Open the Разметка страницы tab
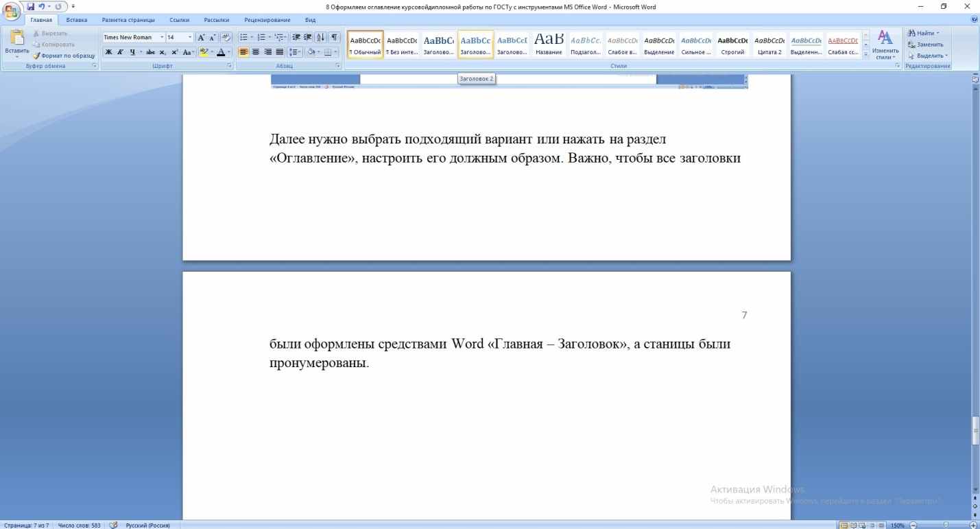Image resolution: width=980 pixels, height=529 pixels. click(x=128, y=20)
